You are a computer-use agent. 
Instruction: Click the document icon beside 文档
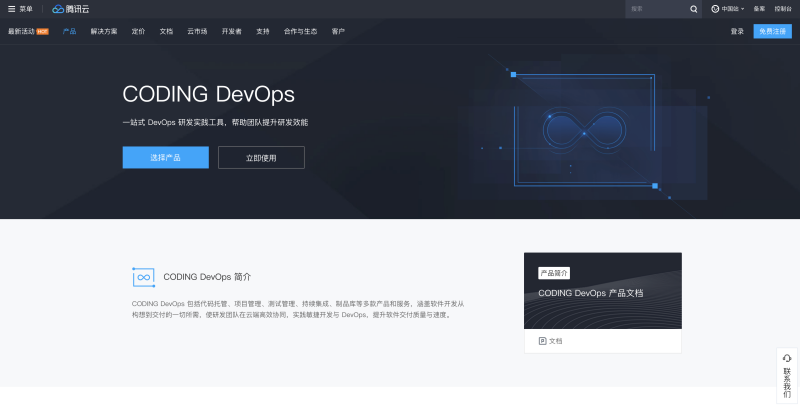542,341
